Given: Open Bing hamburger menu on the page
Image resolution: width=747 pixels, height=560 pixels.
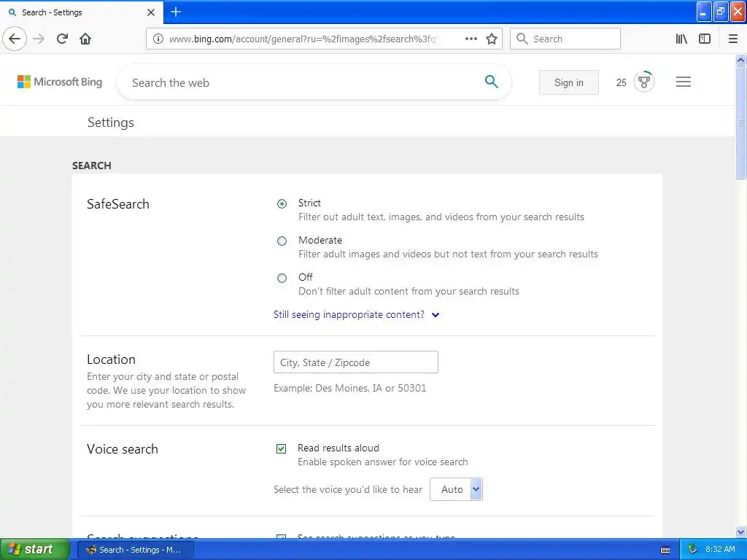Looking at the screenshot, I should pos(683,82).
